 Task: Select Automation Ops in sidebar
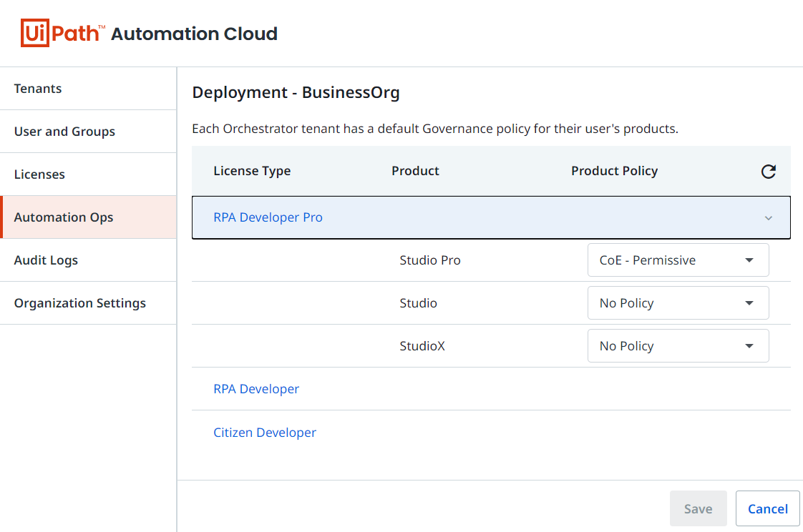coord(88,217)
